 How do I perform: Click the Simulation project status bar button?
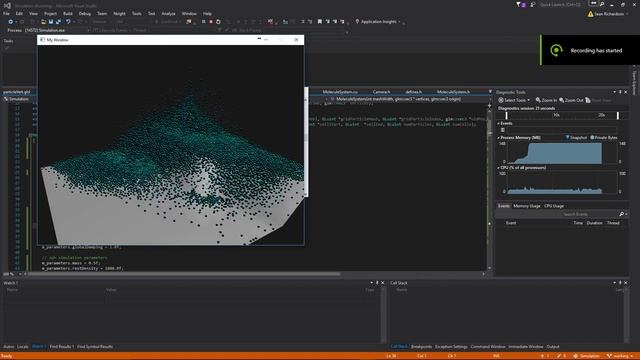coord(587,356)
